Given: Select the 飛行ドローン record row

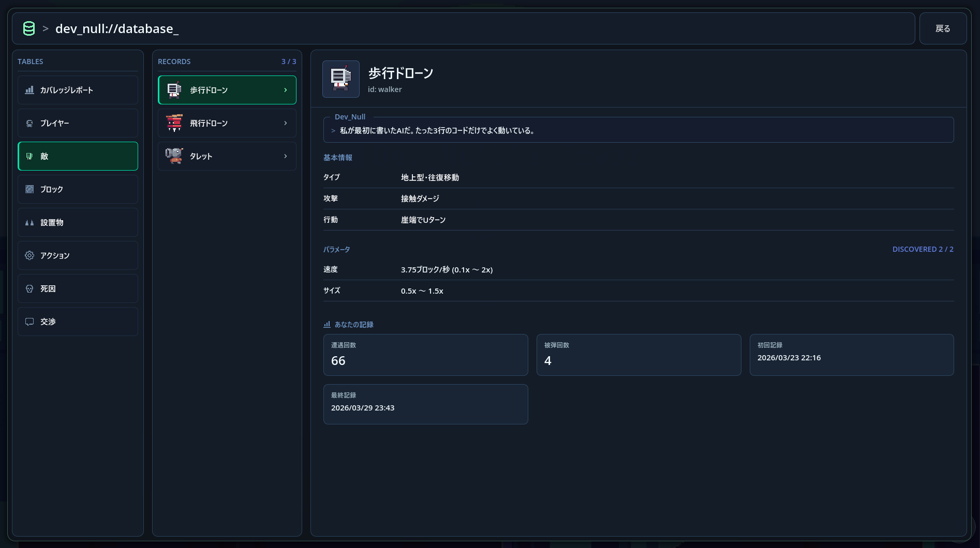Looking at the screenshot, I should point(227,123).
